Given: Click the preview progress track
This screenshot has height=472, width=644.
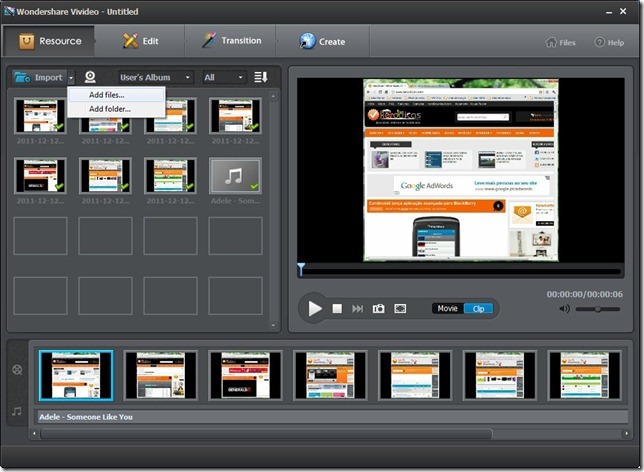Looking at the screenshot, I should 460,272.
